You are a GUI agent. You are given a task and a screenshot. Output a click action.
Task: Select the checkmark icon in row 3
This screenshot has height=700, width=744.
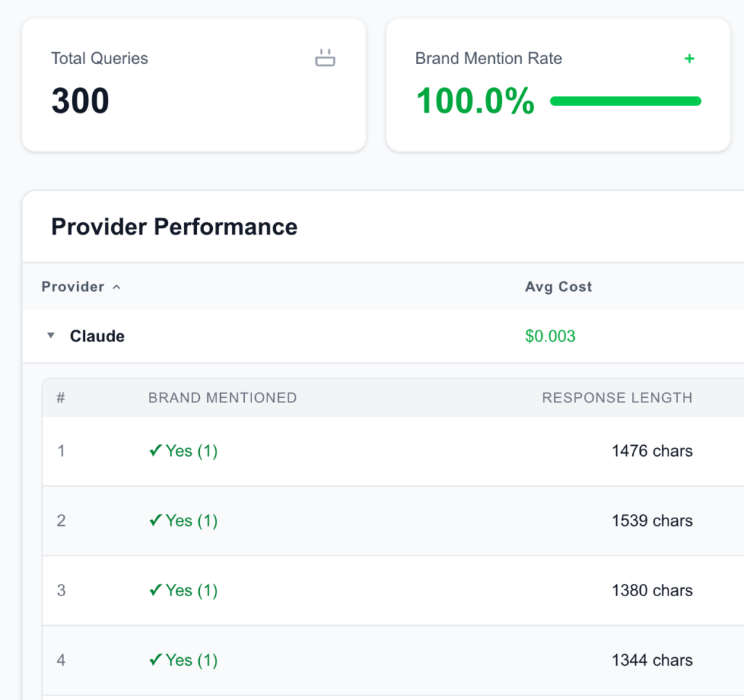tap(155, 590)
